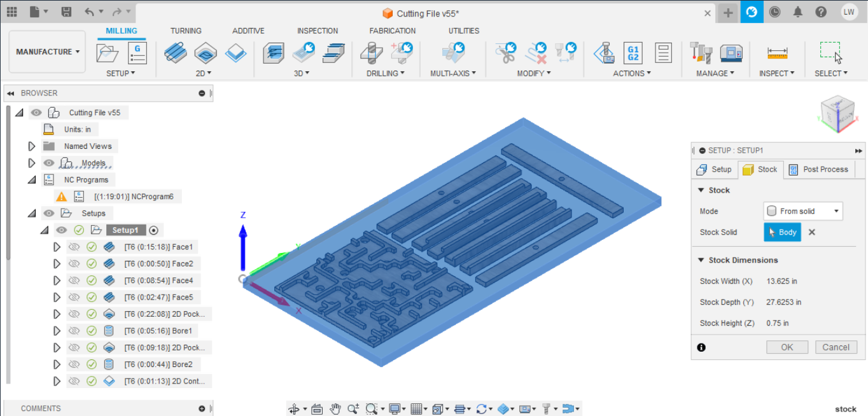The width and height of the screenshot is (868, 416).
Task: Select the Drill tool icon
Action: tap(371, 53)
